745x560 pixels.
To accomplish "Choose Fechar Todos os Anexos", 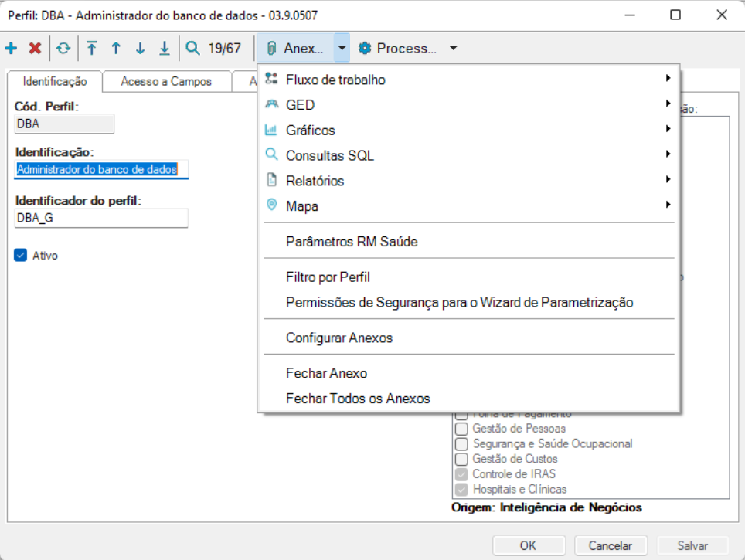I will 469,398.
